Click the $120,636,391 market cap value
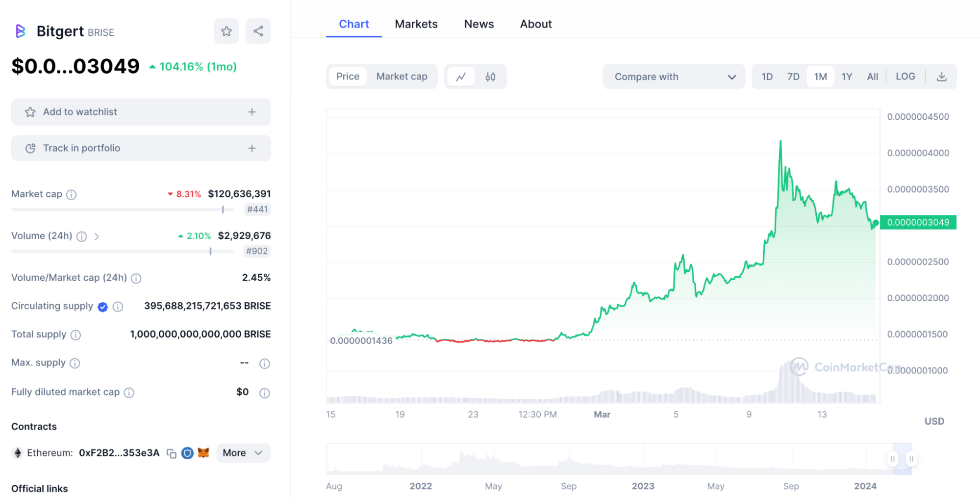Viewport: 980px width, 499px height. [239, 194]
